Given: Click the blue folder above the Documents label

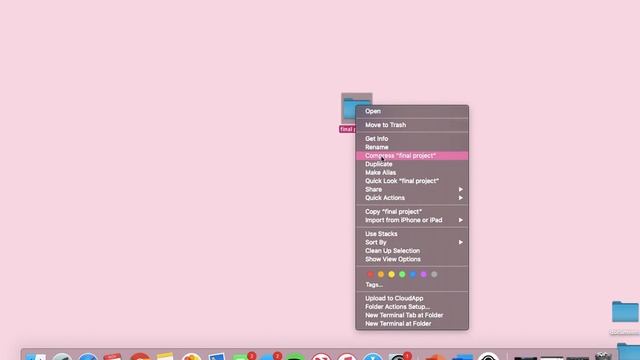Looking at the screenshot, I should [625, 312].
